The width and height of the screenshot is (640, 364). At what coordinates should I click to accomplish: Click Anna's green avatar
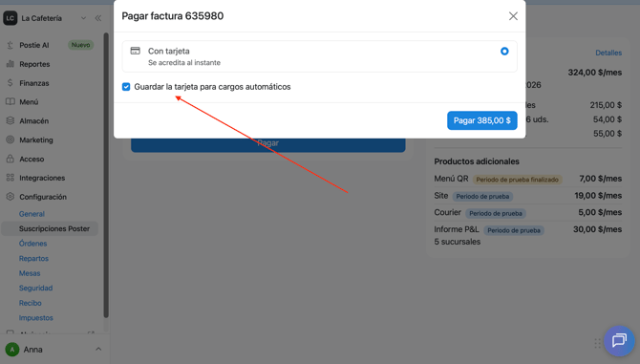click(x=12, y=350)
